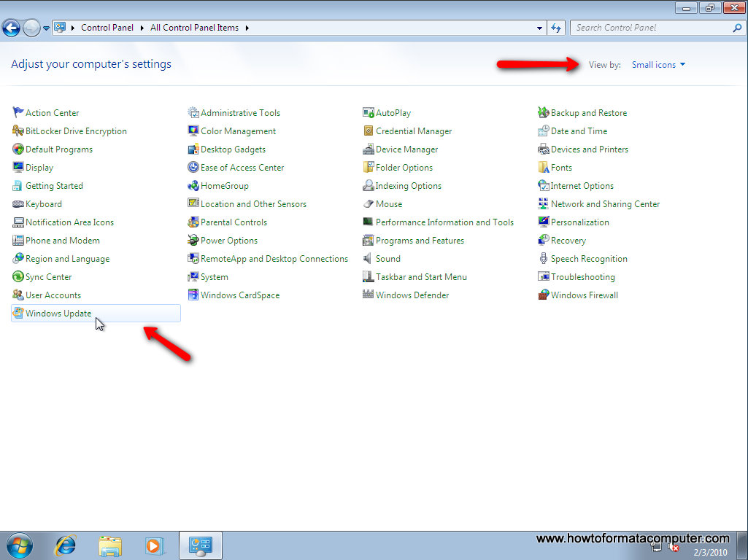The height and width of the screenshot is (560, 748).
Task: Open the Action Center flag icon
Action: 18,112
